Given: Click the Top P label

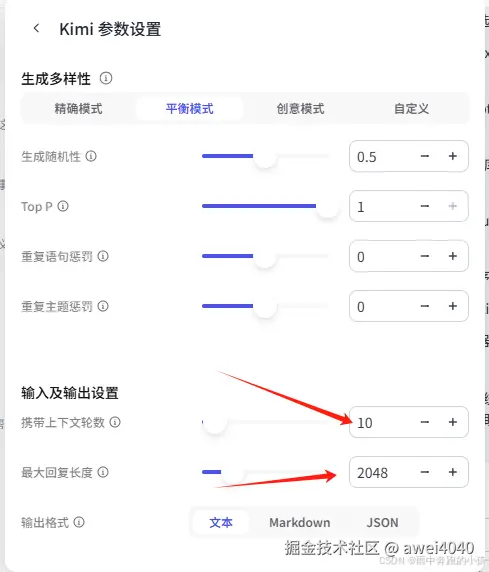Looking at the screenshot, I should coord(36,206).
